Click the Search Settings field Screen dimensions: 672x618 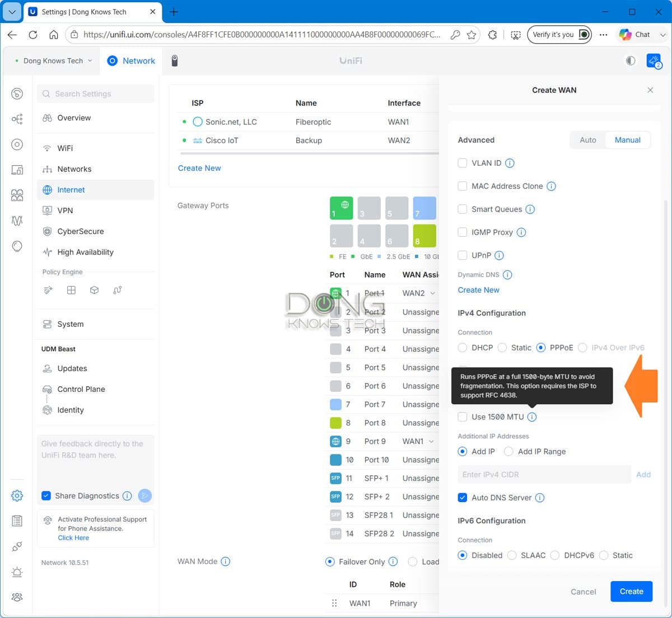point(96,93)
